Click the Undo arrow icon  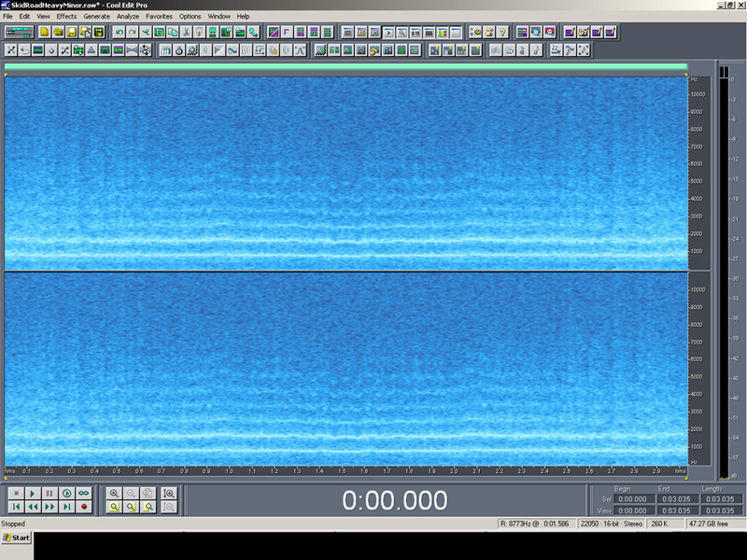(120, 32)
